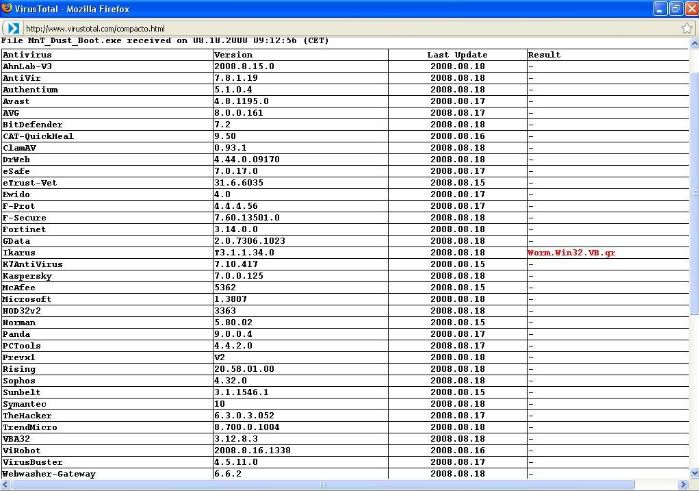Image resolution: width=699 pixels, height=491 pixels.
Task: Restore down the Firefox window
Action: click(x=676, y=8)
